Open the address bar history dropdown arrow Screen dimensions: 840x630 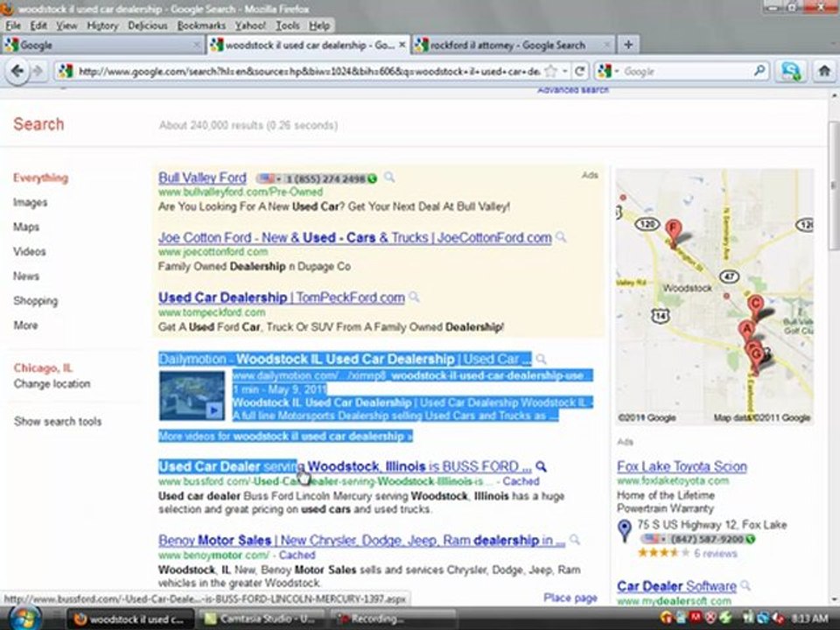[564, 71]
